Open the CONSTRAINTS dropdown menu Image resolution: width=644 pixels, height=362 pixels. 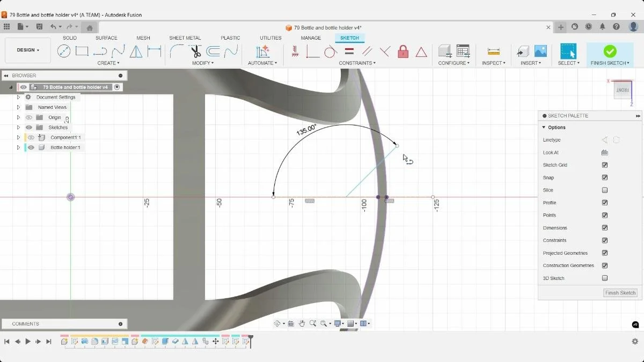tap(357, 63)
